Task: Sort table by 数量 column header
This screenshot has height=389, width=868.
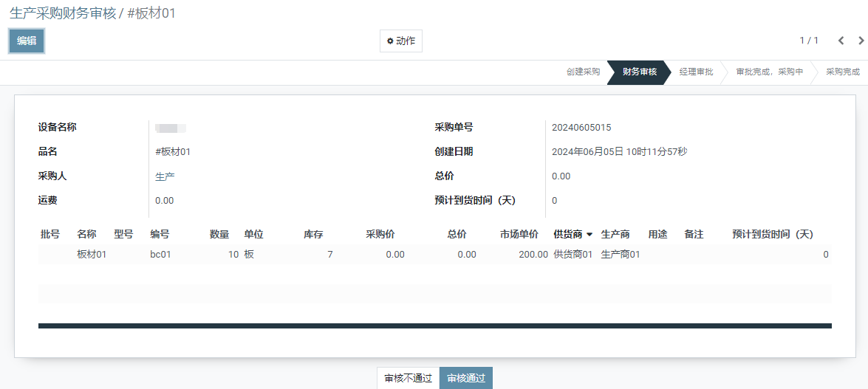Action: (219, 235)
